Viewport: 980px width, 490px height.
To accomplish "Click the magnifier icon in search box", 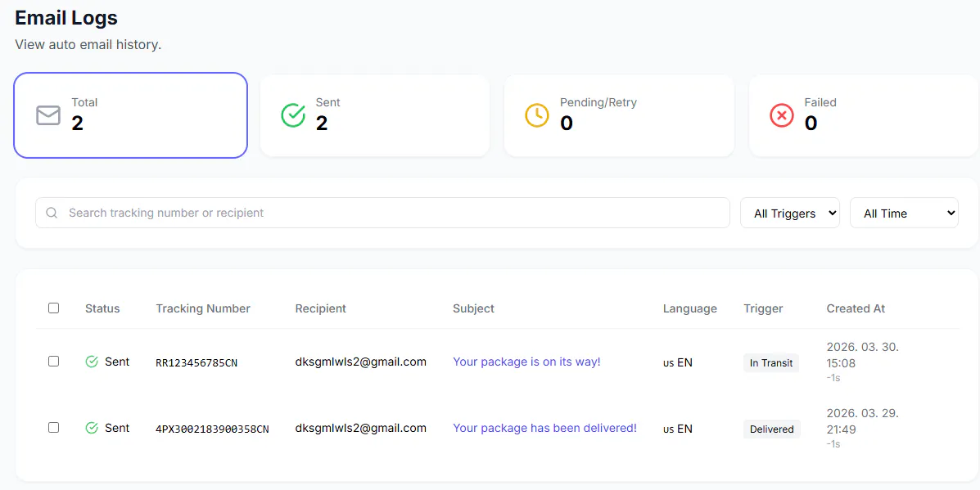I will click(x=52, y=213).
